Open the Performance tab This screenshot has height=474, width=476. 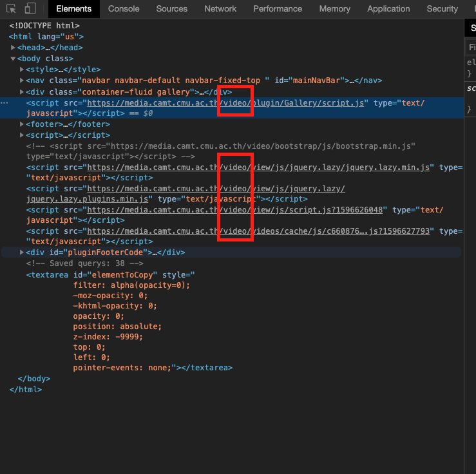pos(278,9)
